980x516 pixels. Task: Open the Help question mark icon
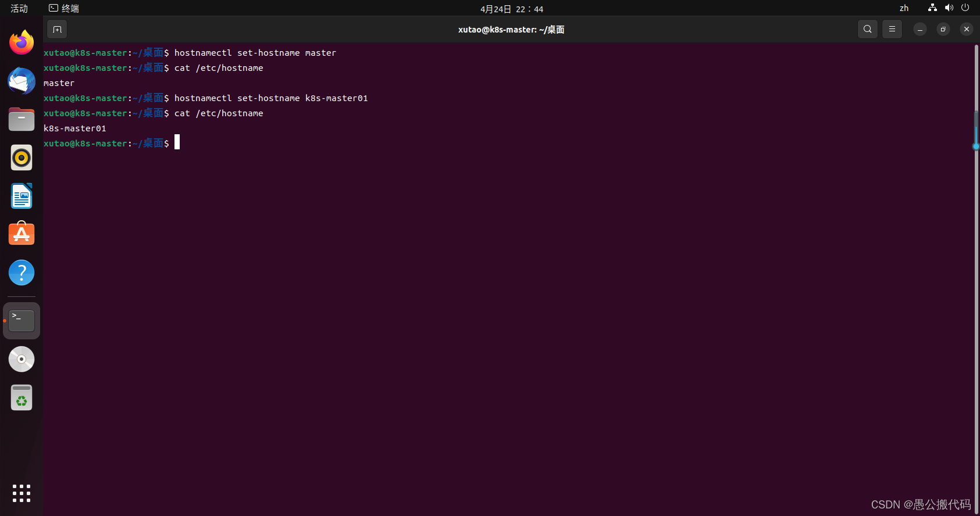[x=22, y=273]
